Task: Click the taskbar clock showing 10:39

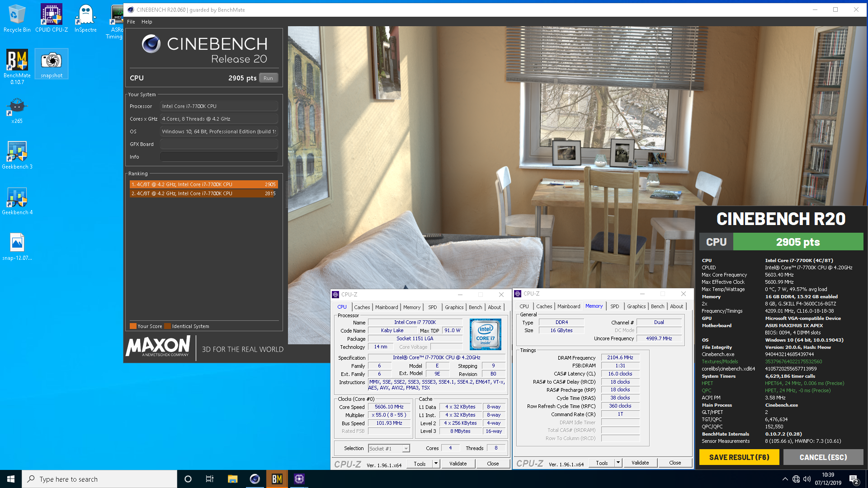Action: tap(828, 479)
